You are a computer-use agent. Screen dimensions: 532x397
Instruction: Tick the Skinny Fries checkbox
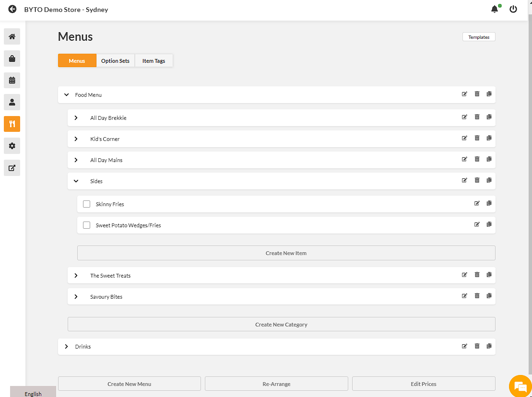(86, 204)
